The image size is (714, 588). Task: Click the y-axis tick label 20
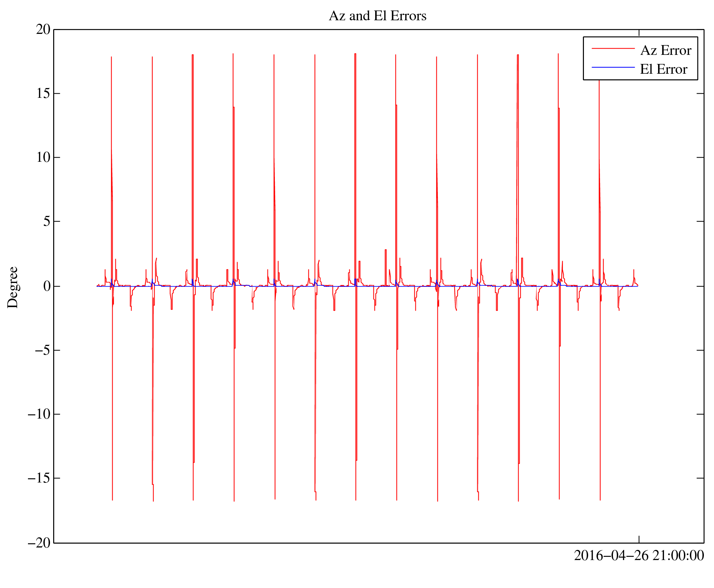(43, 30)
